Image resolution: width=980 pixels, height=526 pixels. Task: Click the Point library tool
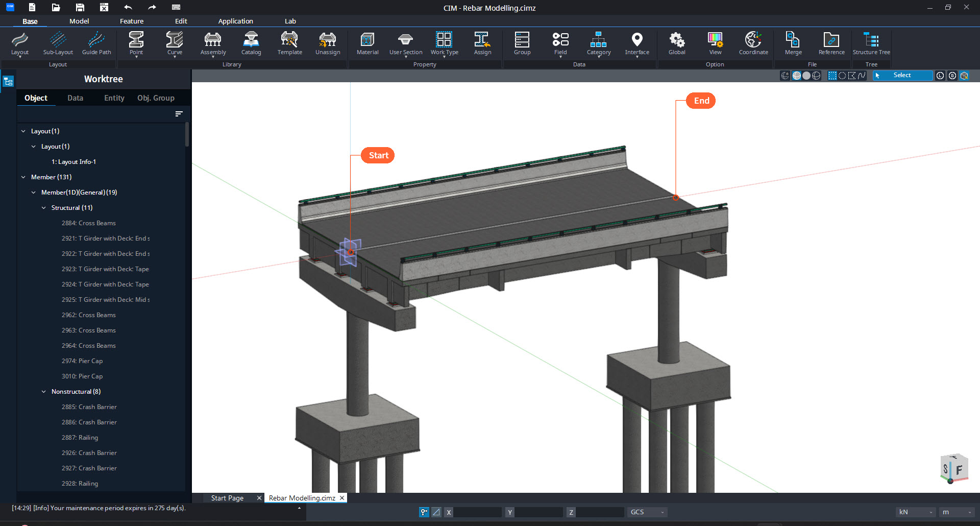(136, 44)
